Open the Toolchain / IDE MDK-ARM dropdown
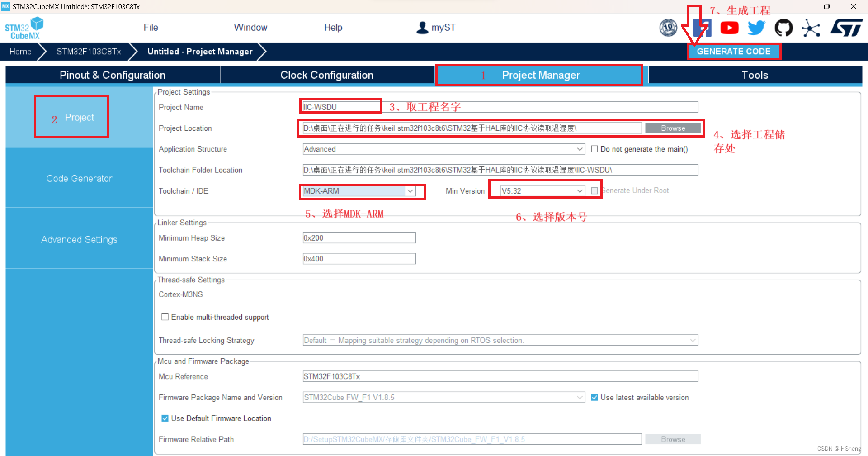Image resolution: width=868 pixels, height=456 pixels. tap(359, 191)
